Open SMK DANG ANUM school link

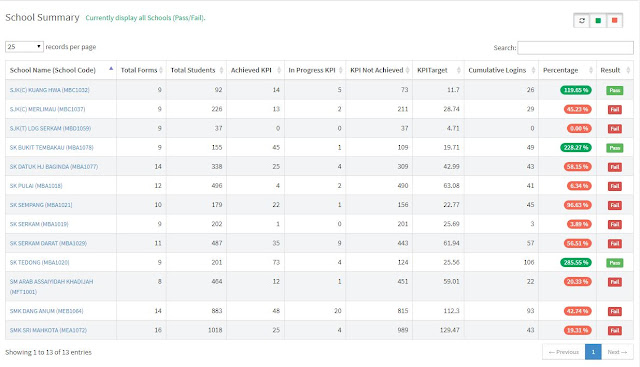(47, 311)
